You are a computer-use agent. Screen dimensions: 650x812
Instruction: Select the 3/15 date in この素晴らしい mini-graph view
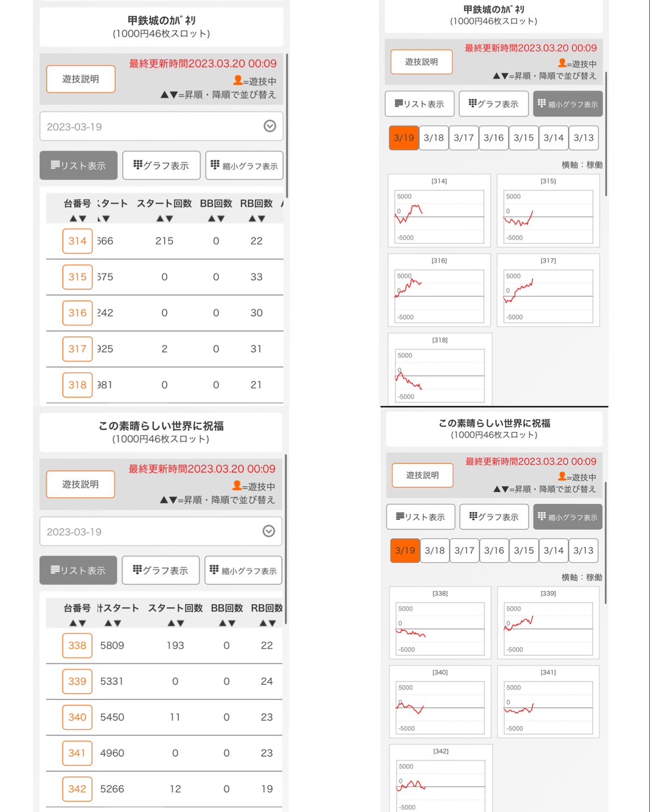[524, 550]
